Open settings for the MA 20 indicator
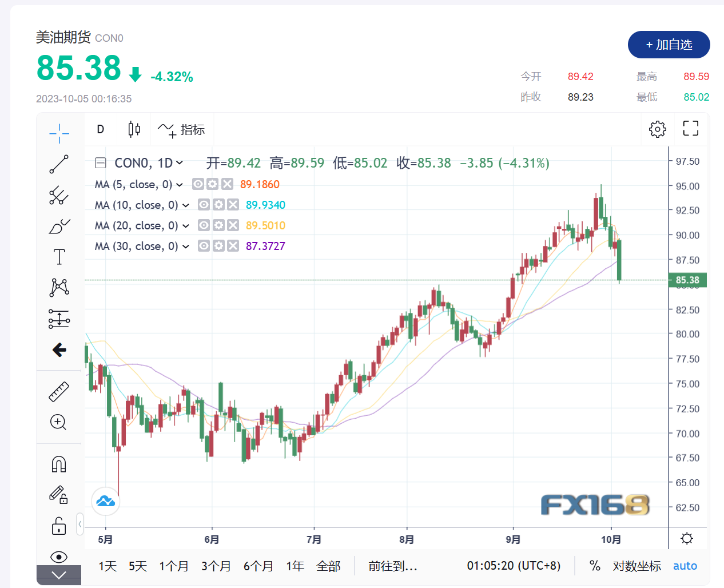Viewport: 724px width, 588px height. pos(218,225)
